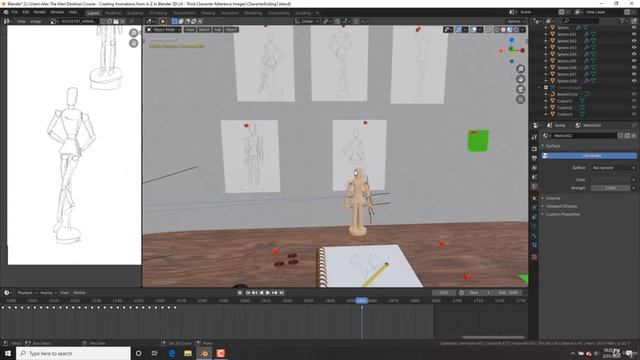The height and width of the screenshot is (360, 640).
Task: Click the Blender logo icon in menu bar
Action: [x=6, y=12]
